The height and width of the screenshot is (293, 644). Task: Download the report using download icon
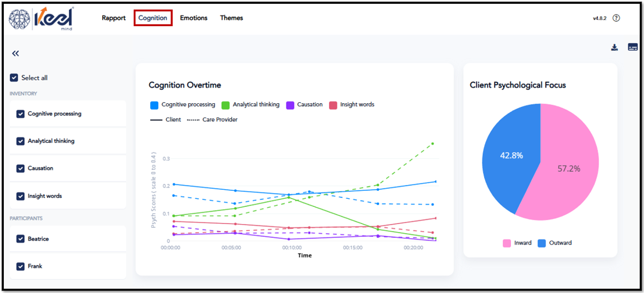(615, 48)
